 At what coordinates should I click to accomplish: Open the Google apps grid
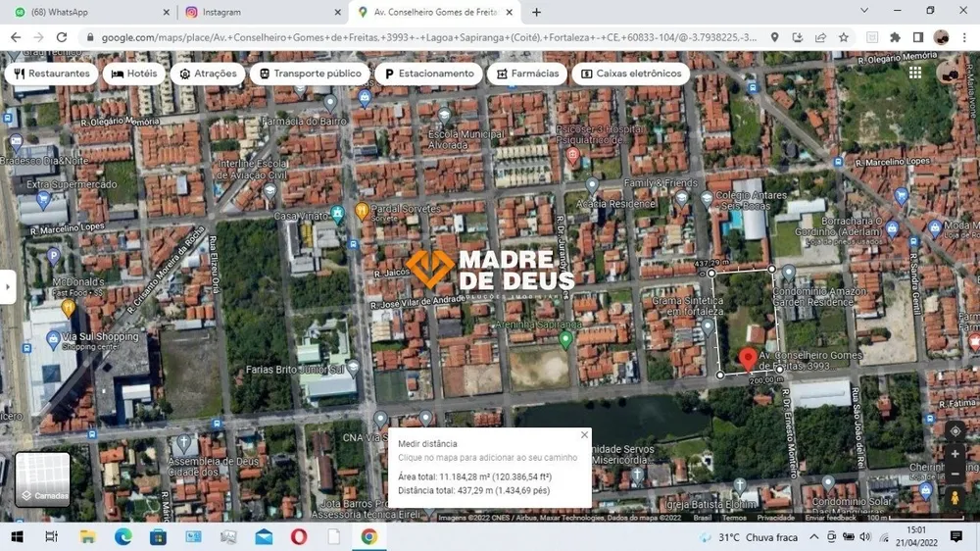point(915,73)
